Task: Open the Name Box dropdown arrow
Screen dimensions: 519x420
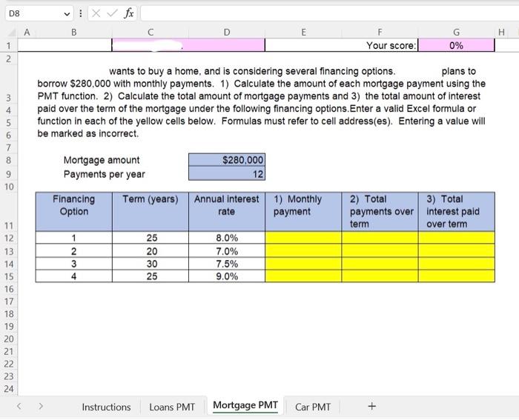Action: (67, 14)
